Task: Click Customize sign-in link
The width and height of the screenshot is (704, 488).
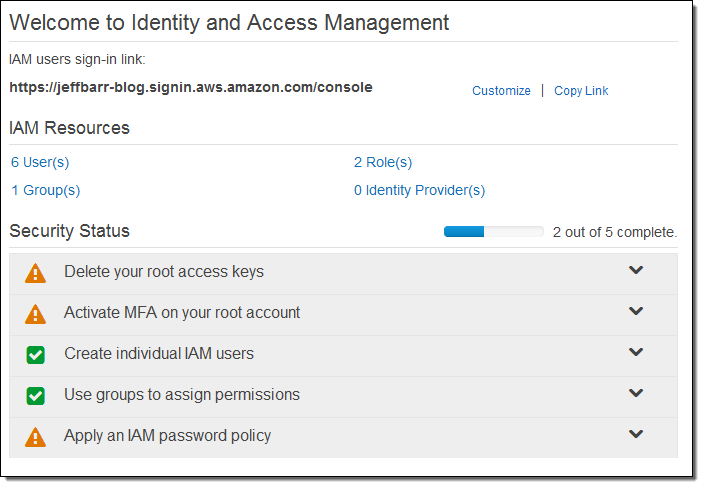Action: [x=501, y=91]
